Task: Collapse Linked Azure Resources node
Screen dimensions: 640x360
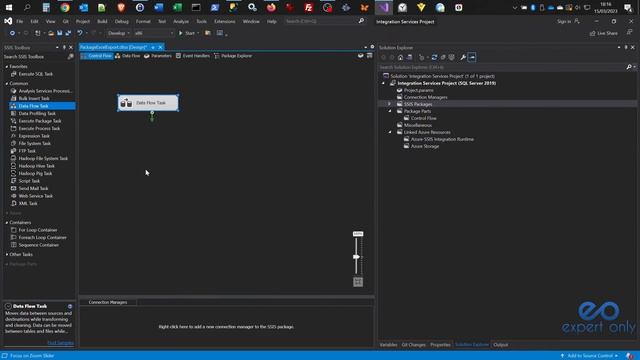Action: coord(389,132)
